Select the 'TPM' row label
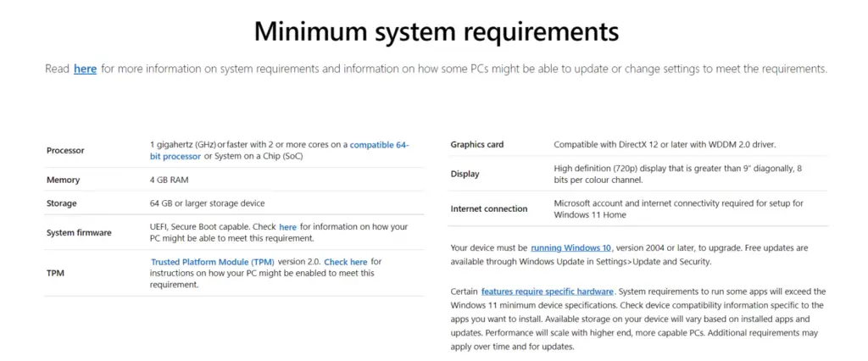868x361 pixels. [54, 274]
